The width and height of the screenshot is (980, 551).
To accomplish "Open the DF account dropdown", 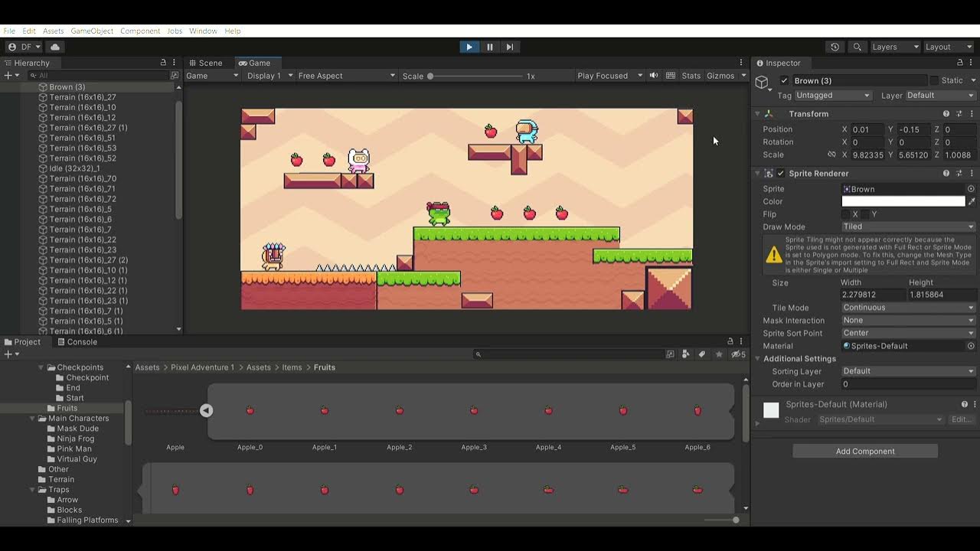I will (25, 47).
